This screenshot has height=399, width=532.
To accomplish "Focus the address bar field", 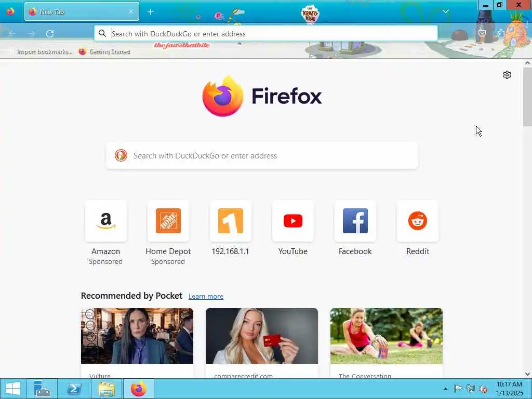I will [x=266, y=34].
